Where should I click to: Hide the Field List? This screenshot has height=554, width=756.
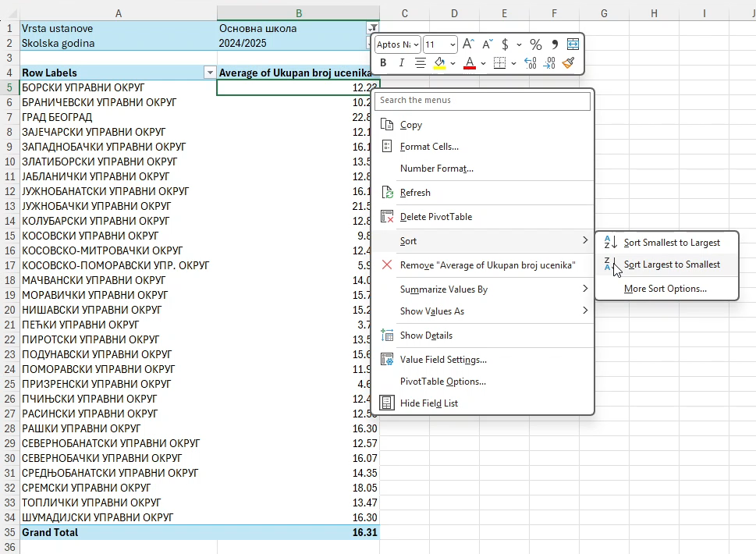coord(484,403)
